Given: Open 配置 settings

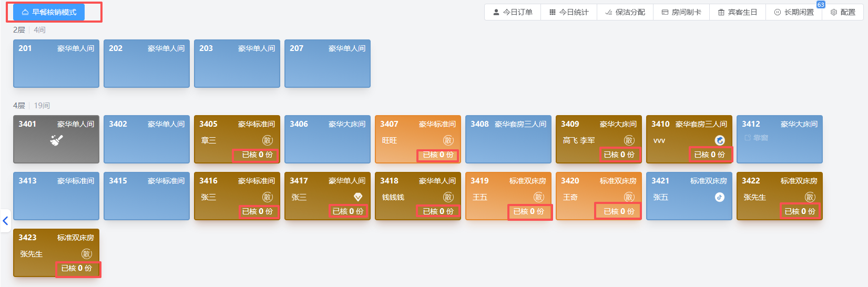Looking at the screenshot, I should click(x=843, y=12).
